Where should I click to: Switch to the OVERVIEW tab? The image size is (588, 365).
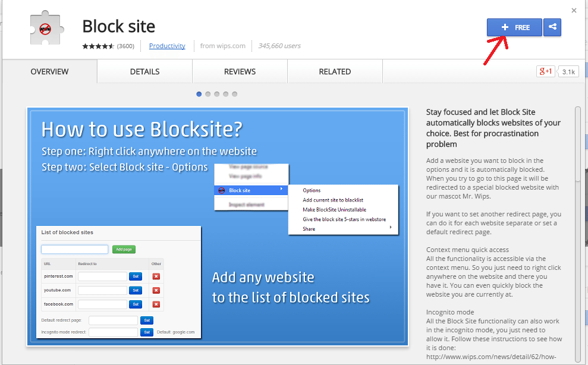pos(49,71)
